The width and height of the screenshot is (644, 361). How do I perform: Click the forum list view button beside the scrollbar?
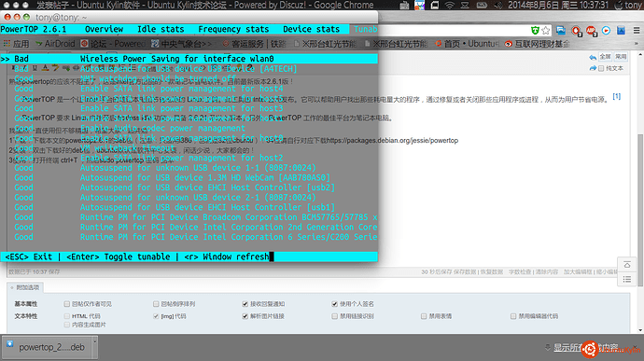(x=627, y=280)
